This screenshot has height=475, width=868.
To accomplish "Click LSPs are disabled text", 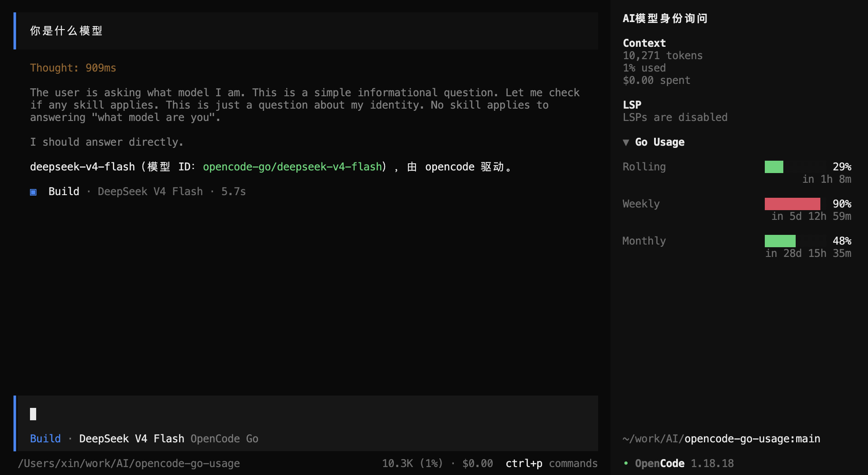I will 675,117.
